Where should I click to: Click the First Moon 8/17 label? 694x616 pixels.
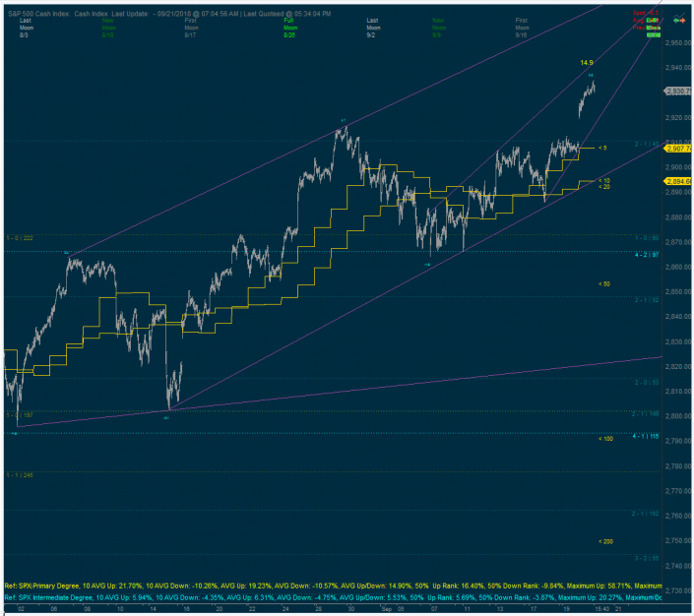(191, 28)
